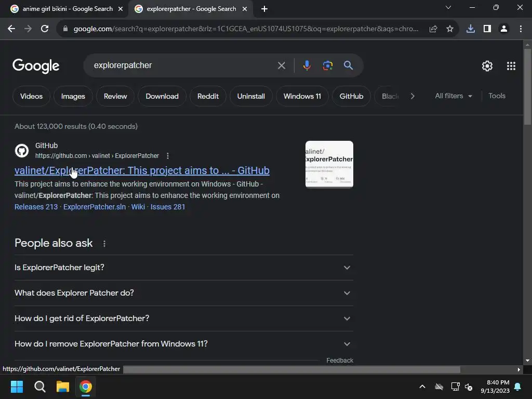Click the GitHub favicon of result
The width and height of the screenshot is (532, 399).
pyautogui.click(x=22, y=151)
